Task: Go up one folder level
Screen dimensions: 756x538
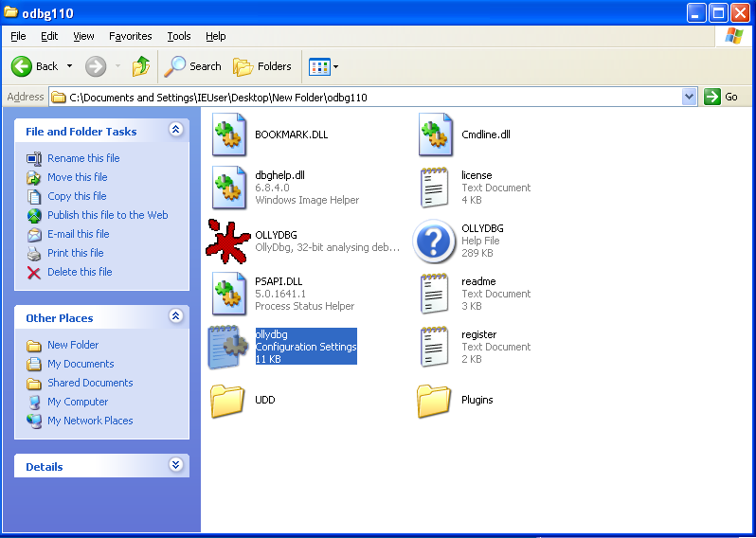Action: (141, 66)
